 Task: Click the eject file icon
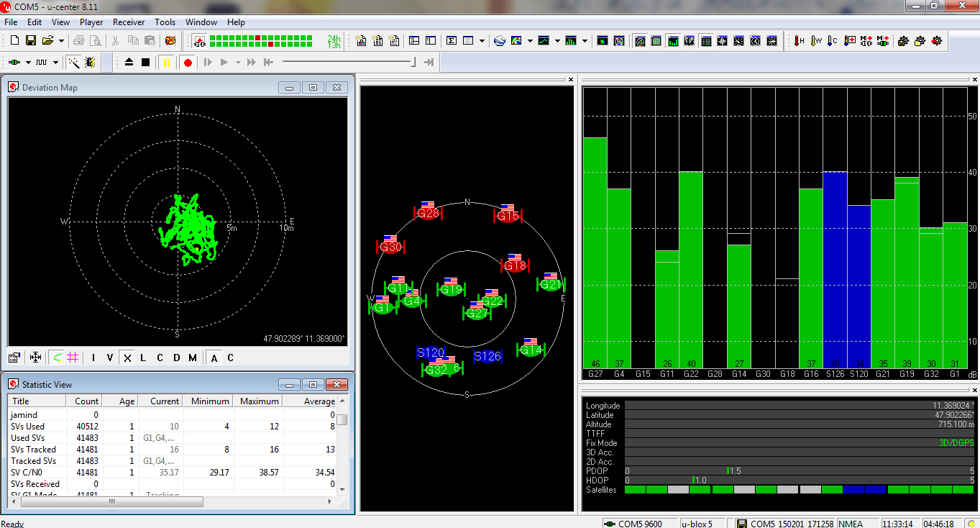(x=129, y=63)
